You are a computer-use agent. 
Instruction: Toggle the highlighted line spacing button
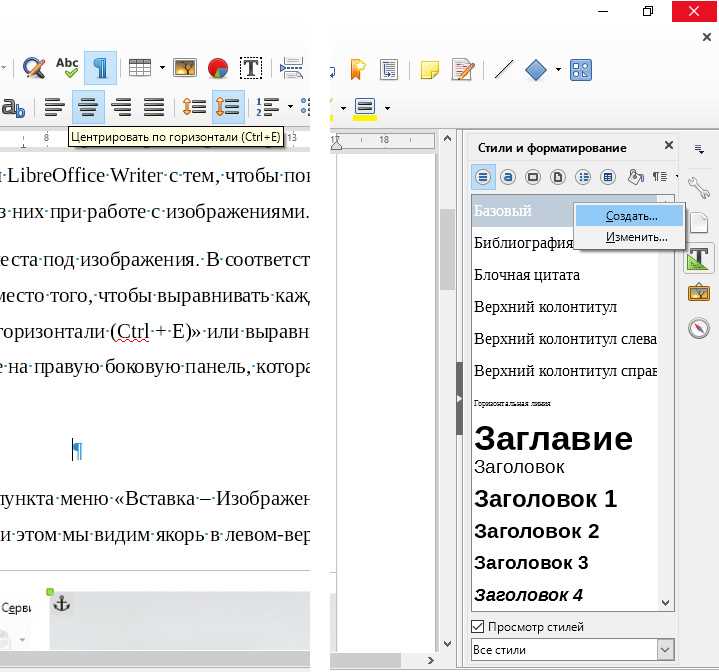point(228,107)
